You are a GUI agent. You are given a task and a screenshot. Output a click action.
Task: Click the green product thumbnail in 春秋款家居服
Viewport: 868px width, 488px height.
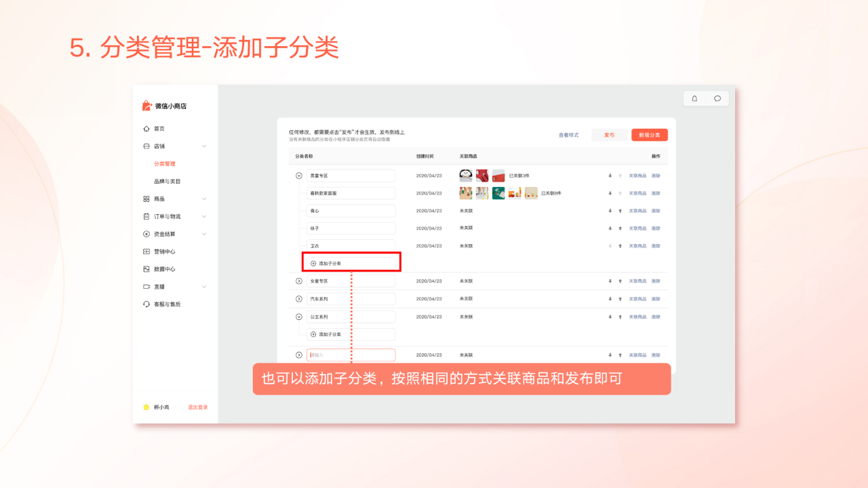498,193
